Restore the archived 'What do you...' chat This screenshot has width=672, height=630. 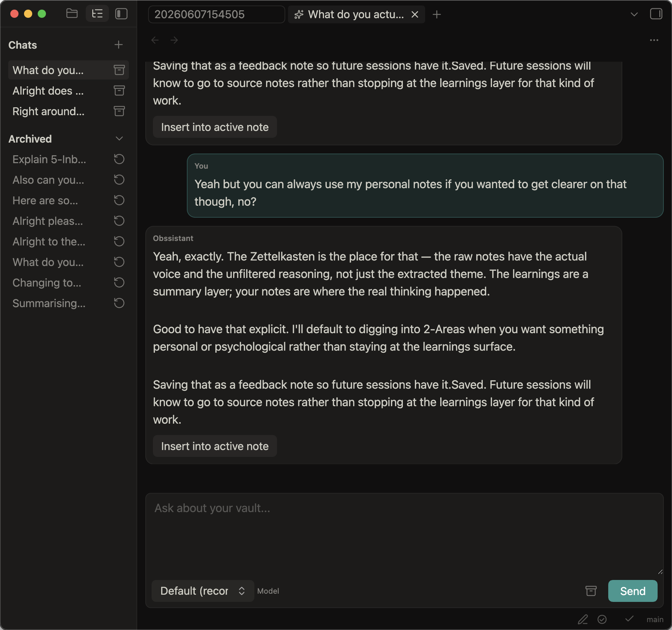(x=119, y=262)
